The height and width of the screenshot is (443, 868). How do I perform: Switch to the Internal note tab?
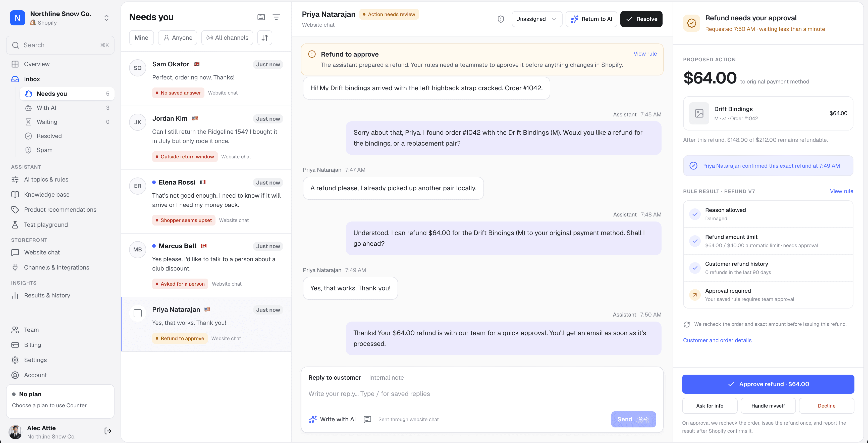386,378
